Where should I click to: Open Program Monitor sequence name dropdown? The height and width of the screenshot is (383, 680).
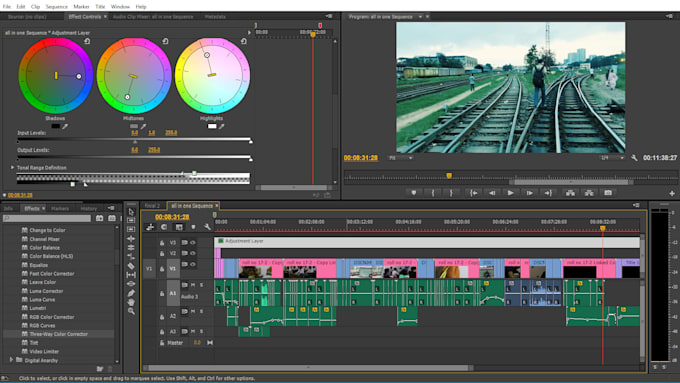[x=420, y=16]
